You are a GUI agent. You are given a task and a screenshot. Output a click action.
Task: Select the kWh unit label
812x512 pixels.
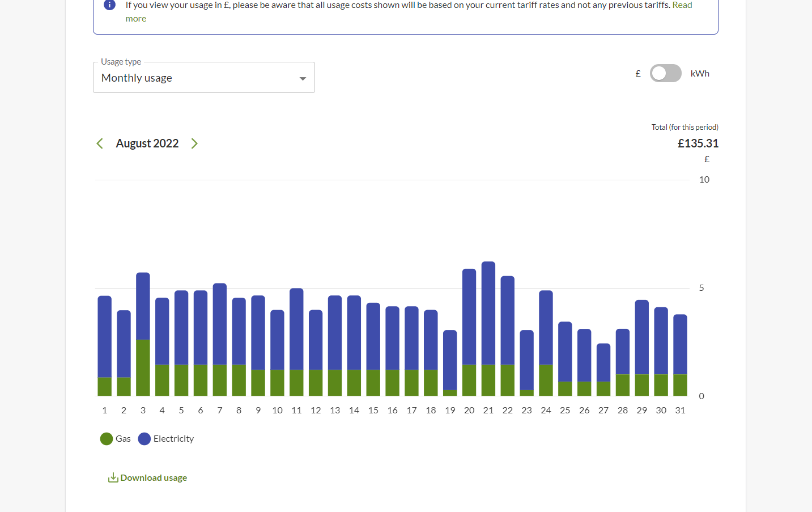click(700, 74)
